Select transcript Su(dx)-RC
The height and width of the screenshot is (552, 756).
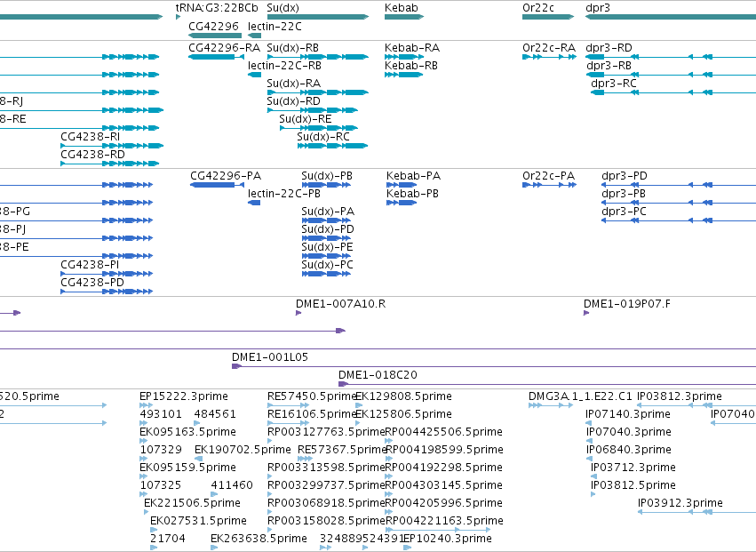click(332, 146)
